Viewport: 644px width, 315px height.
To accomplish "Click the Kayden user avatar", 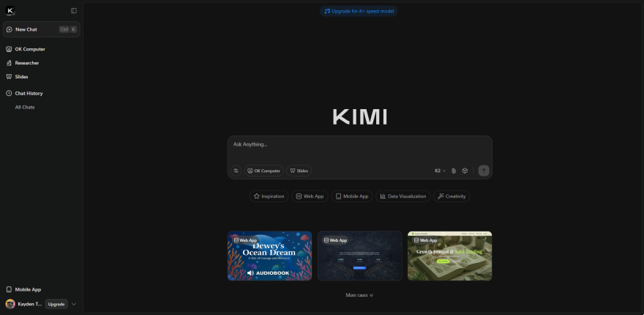I will coord(10,304).
